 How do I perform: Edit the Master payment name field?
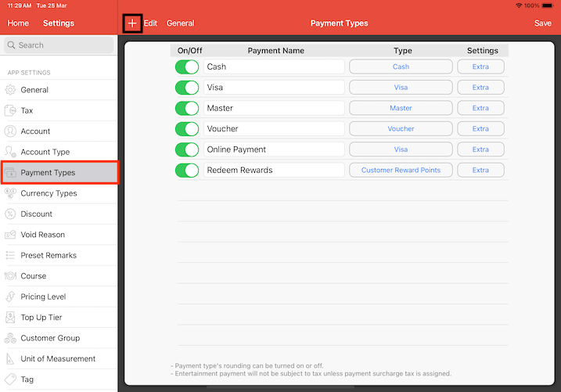274,108
